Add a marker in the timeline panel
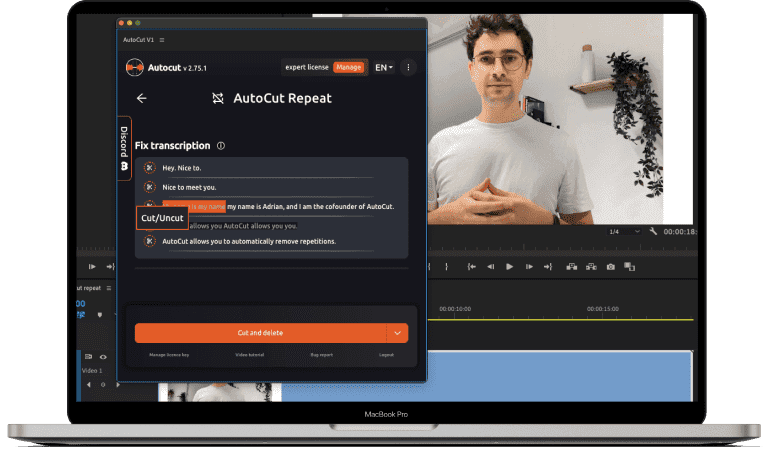This screenshot has height=449, width=768. [x=100, y=315]
